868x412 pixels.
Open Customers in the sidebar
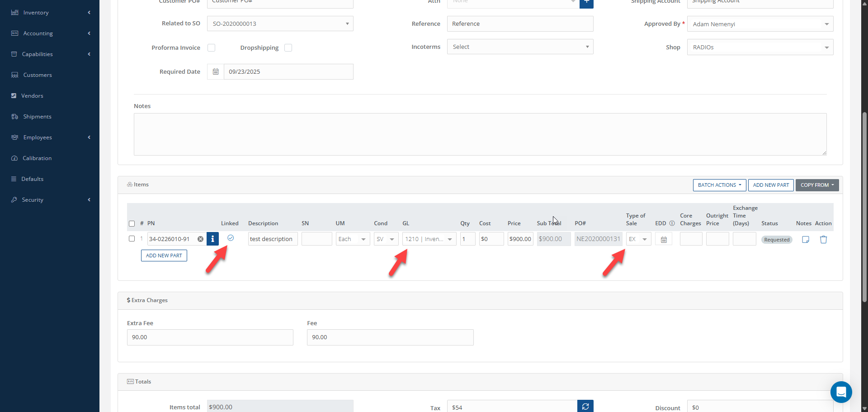(x=38, y=75)
